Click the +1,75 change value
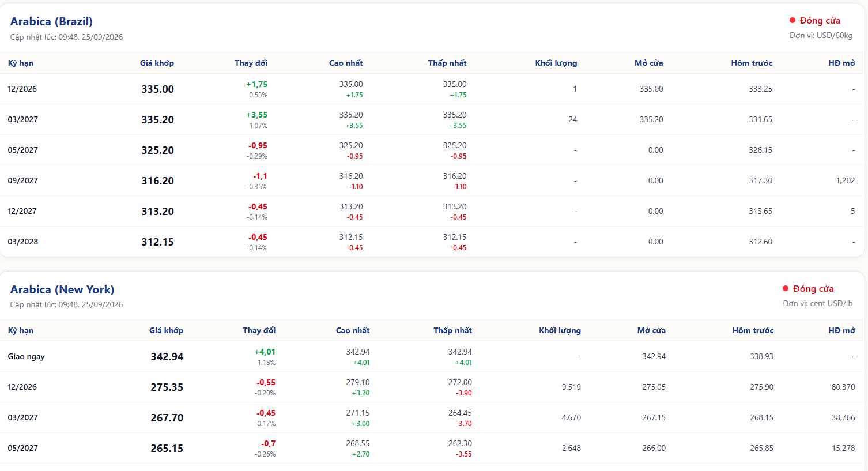Viewport: 868px width, 471px height. 257,84
